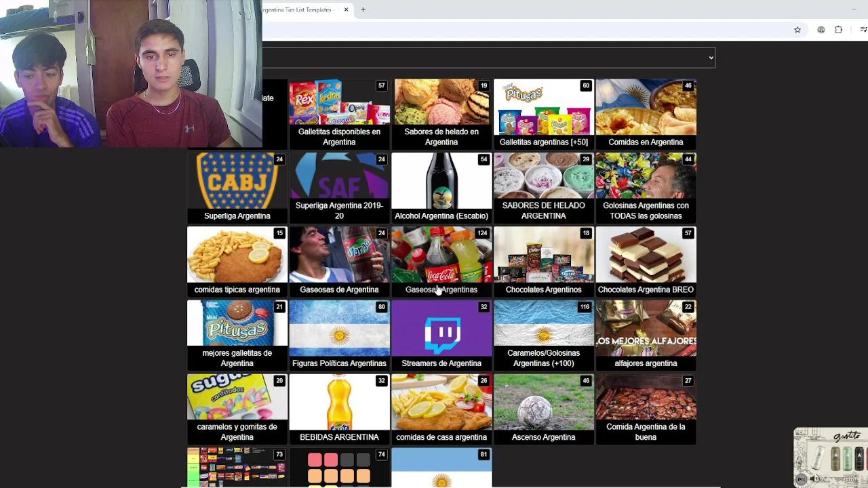Image resolution: width=868 pixels, height=488 pixels.
Task: Open Caramelos/Golosinas Argentinas (+100) template
Action: click(x=544, y=335)
